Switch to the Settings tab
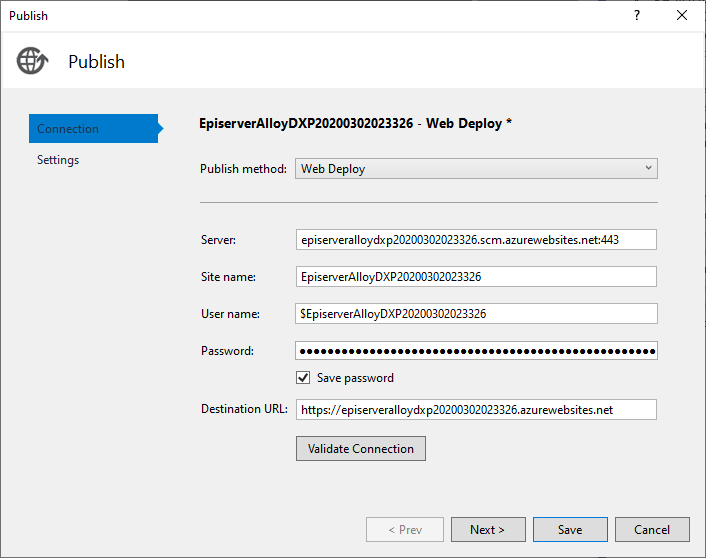Screen dimensions: 706x558 tap(58, 160)
